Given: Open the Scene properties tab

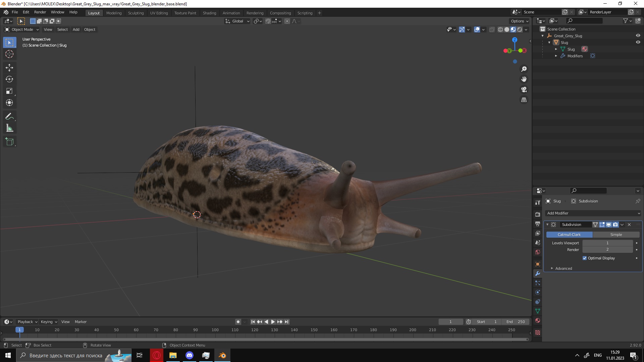Looking at the screenshot, I should point(538,242).
